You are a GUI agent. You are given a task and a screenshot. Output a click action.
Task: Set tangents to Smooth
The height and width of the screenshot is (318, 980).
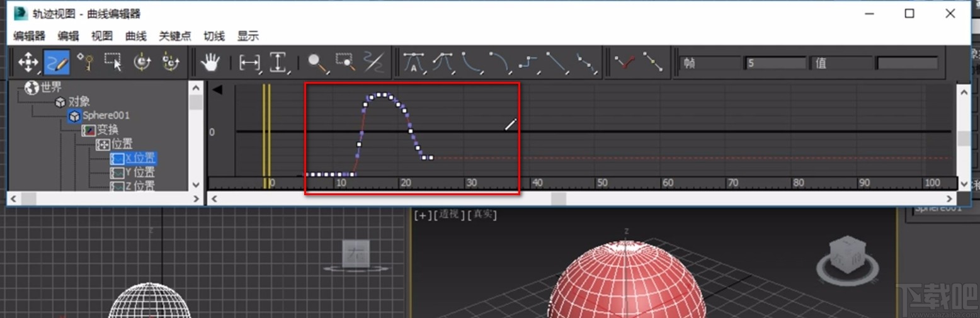point(586,62)
